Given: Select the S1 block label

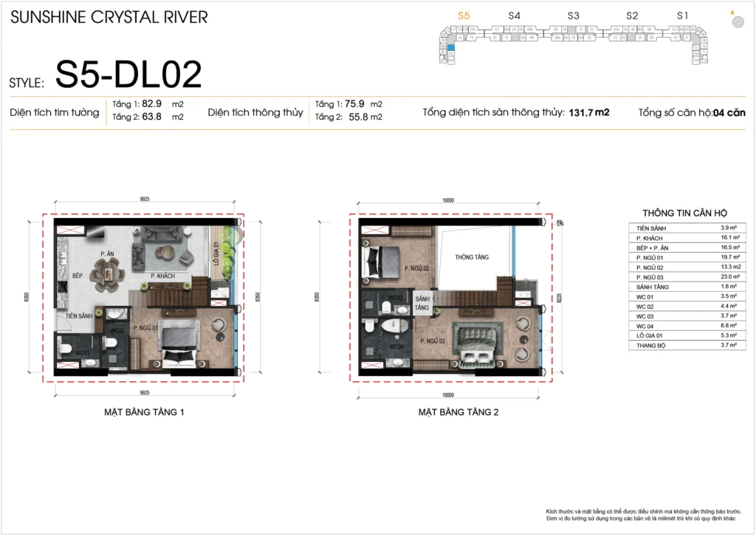Looking at the screenshot, I should [x=683, y=15].
